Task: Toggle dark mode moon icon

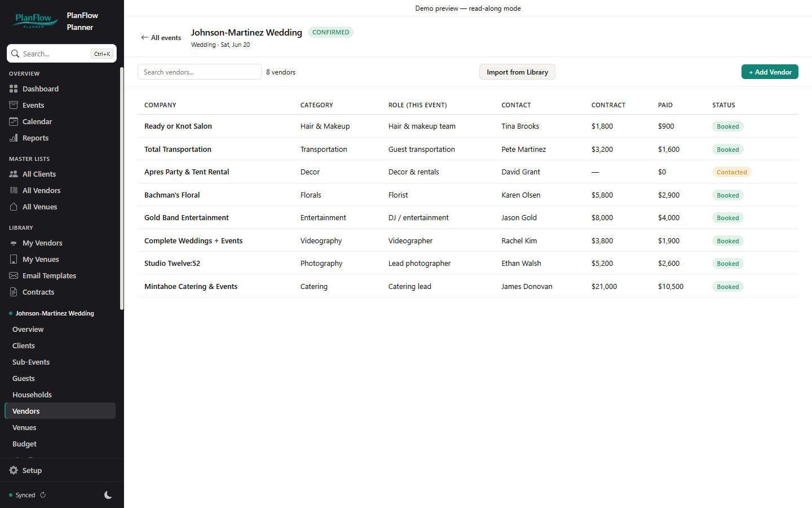Action: (x=108, y=495)
